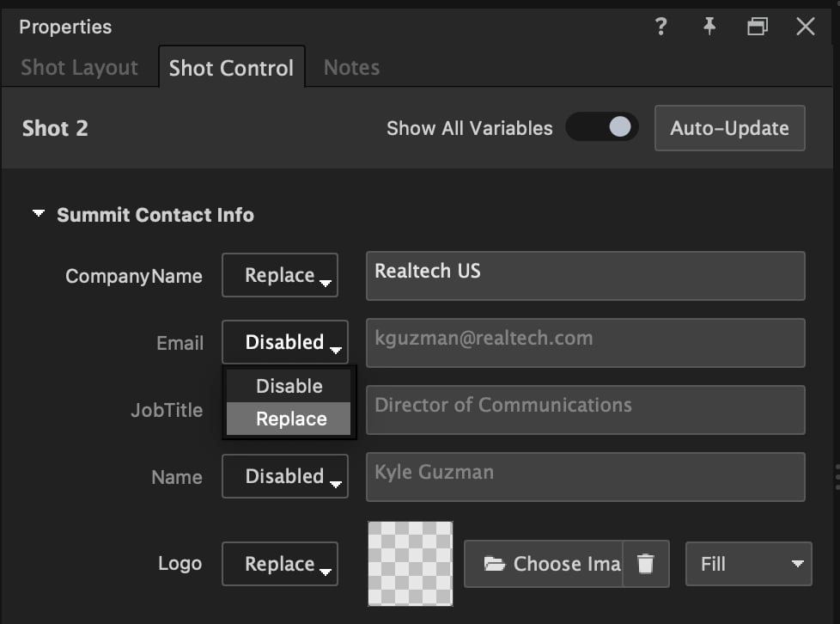This screenshot has height=624, width=840.
Task: Click the JobTitle label
Action: [x=167, y=410]
